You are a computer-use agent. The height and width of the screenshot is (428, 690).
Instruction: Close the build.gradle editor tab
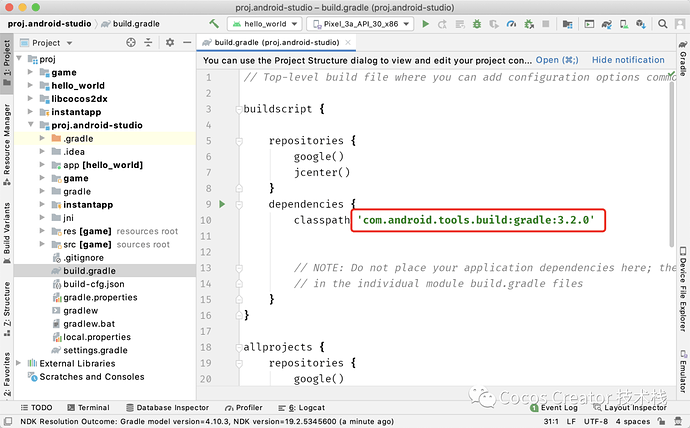coord(348,43)
